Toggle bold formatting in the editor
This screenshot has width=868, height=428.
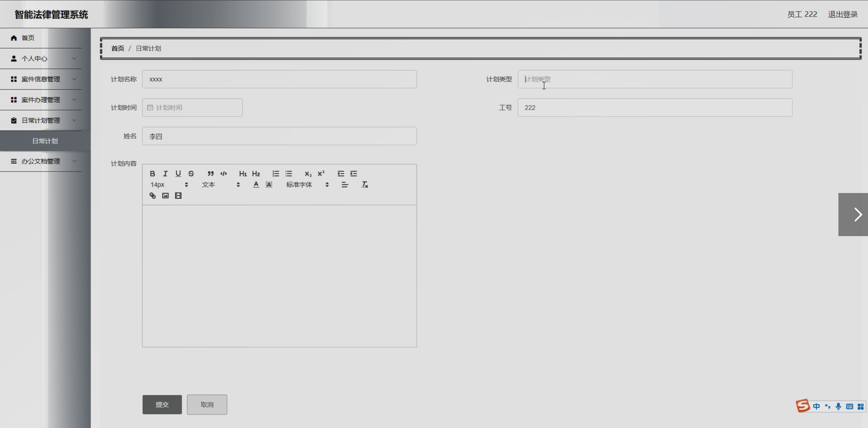point(153,174)
